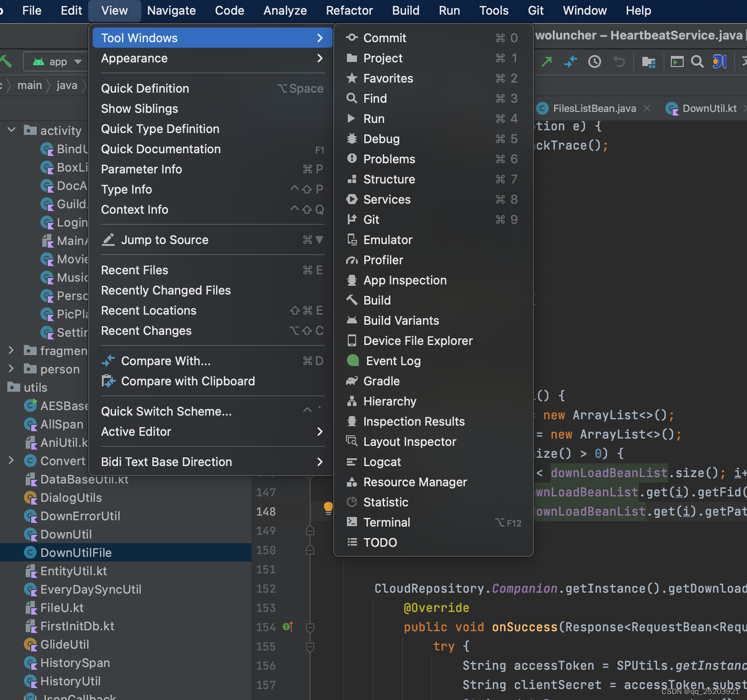Click the Git compare arrows toolbar icon

coord(570,61)
